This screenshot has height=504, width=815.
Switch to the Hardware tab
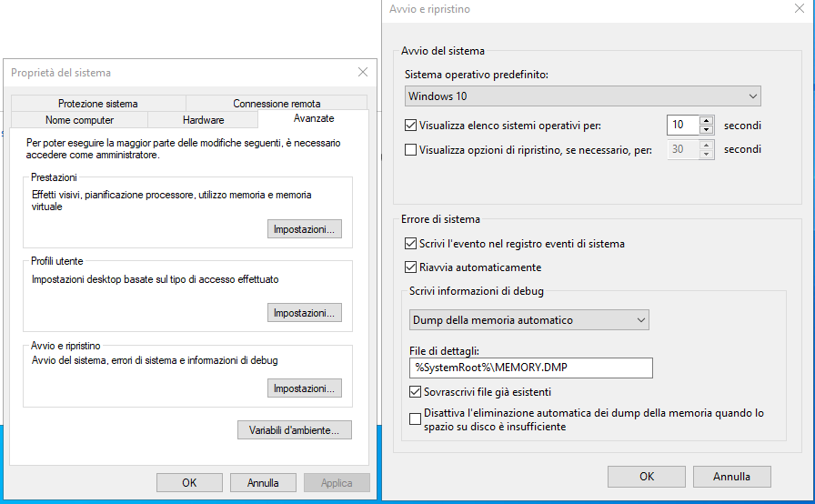[x=203, y=120]
